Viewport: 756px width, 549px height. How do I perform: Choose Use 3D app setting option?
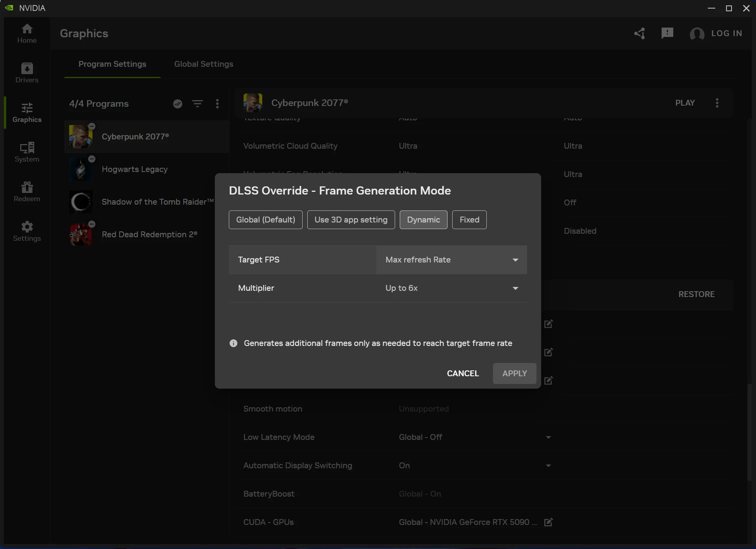click(351, 220)
